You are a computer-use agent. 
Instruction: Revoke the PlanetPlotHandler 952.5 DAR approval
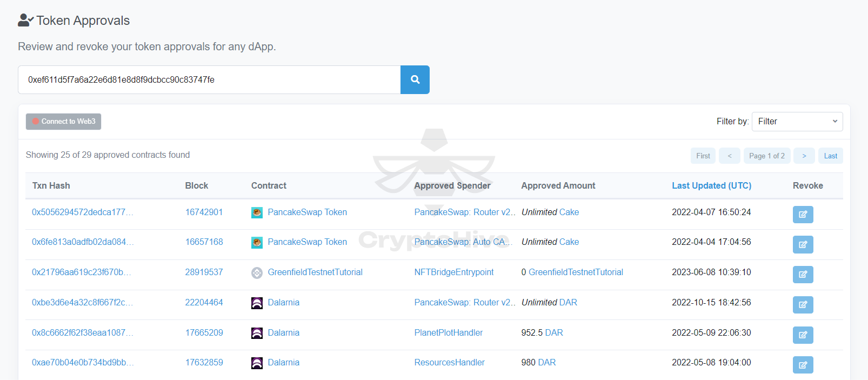coord(803,335)
